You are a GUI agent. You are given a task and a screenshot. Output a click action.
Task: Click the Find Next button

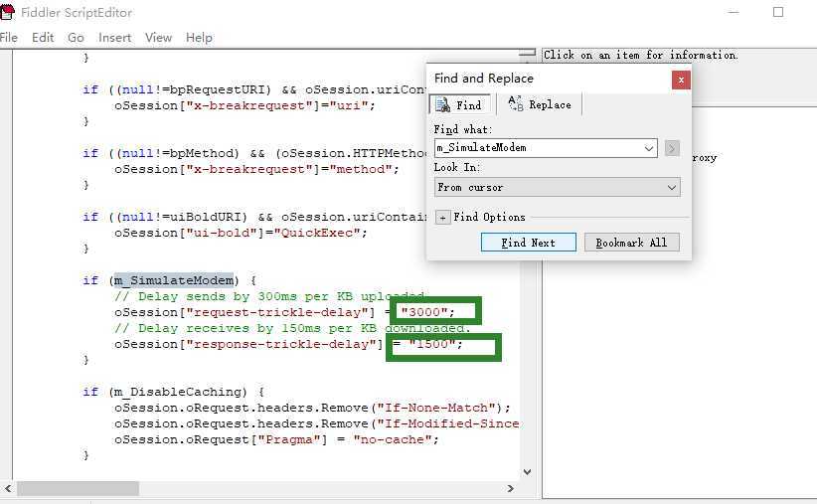(529, 243)
